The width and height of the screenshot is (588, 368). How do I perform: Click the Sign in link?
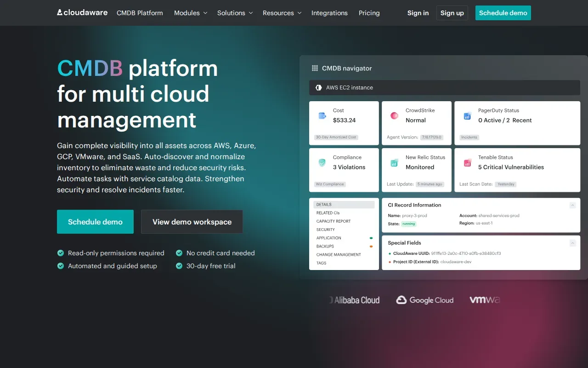click(x=418, y=13)
